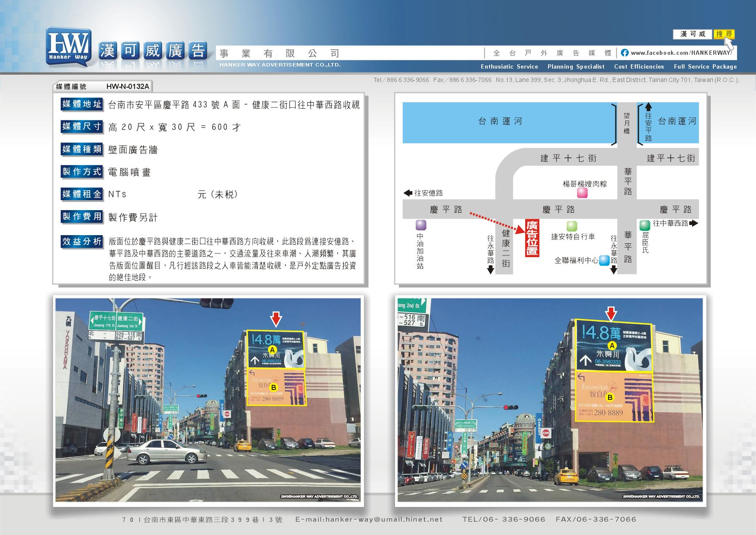Image resolution: width=756 pixels, height=535 pixels.
Task: Click the 望月橋 bridge label
Action: [627, 123]
